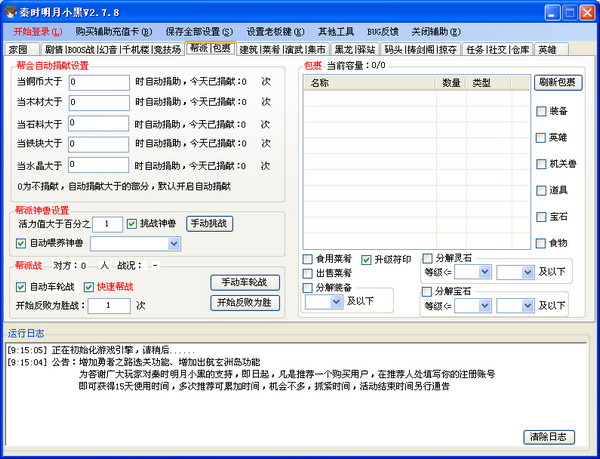Screen dimensions: 600x459
Task: Switch to the 剧情|BOOS战|幻音|千机楼|竞技场 tab
Action: (112, 49)
